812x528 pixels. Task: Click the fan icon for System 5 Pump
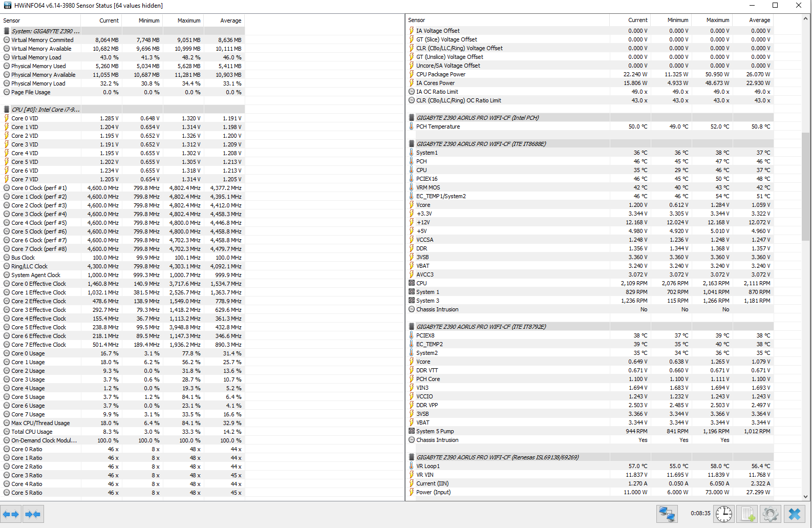tap(412, 431)
